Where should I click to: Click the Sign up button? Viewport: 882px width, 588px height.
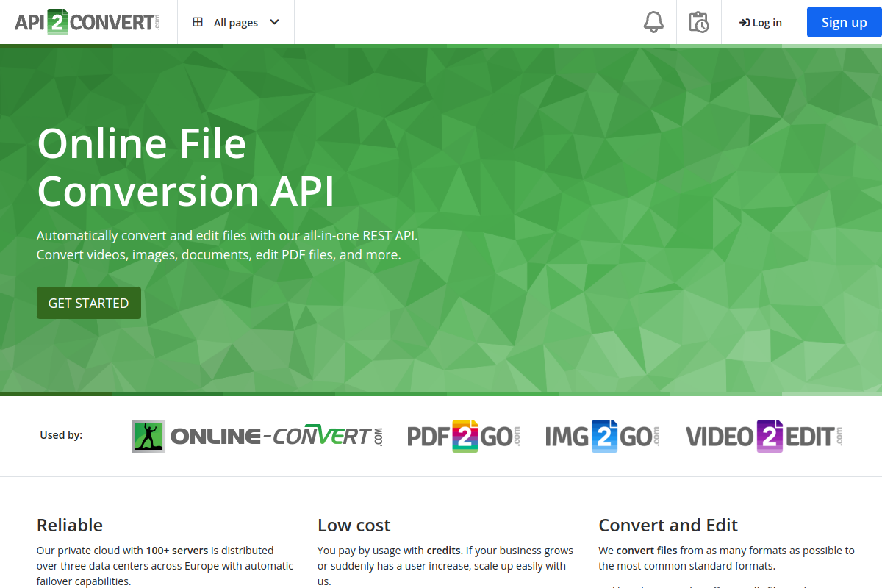click(844, 22)
